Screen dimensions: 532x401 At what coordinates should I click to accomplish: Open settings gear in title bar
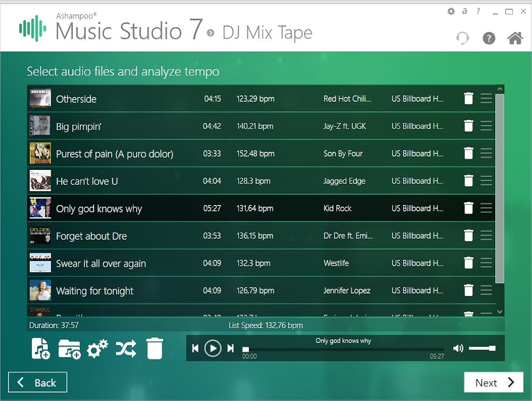point(451,11)
